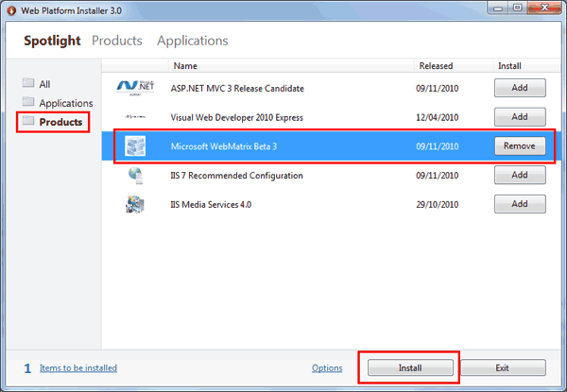Click the Microsoft WebMatrix Beta 3 icon

[x=135, y=146]
